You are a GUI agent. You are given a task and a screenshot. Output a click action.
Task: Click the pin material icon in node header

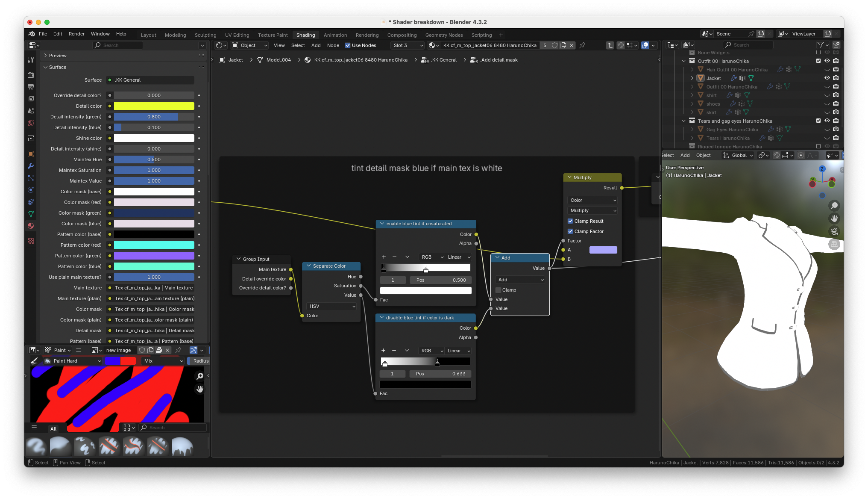click(x=582, y=45)
